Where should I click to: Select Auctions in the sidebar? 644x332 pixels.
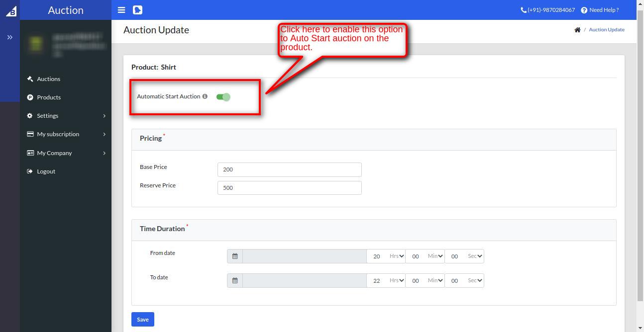[49, 79]
